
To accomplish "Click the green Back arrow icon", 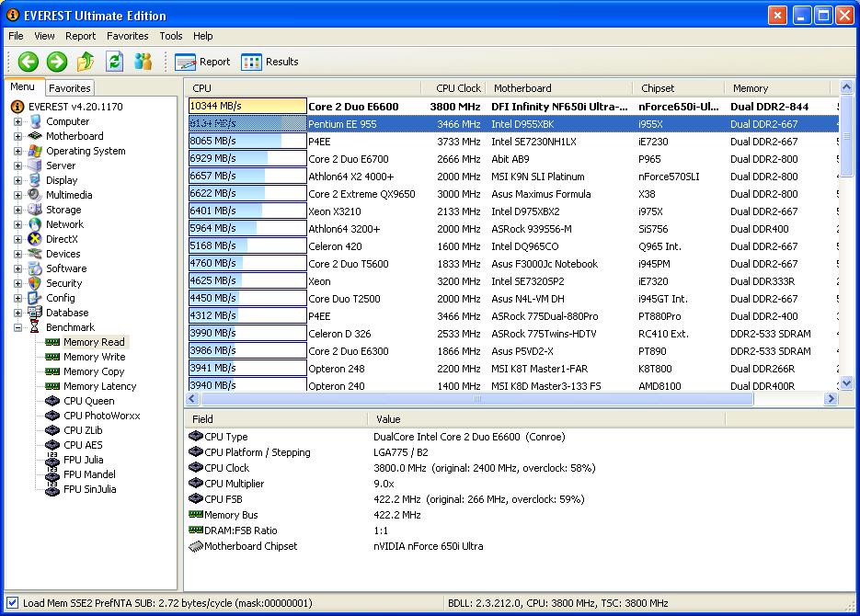I will [x=29, y=62].
